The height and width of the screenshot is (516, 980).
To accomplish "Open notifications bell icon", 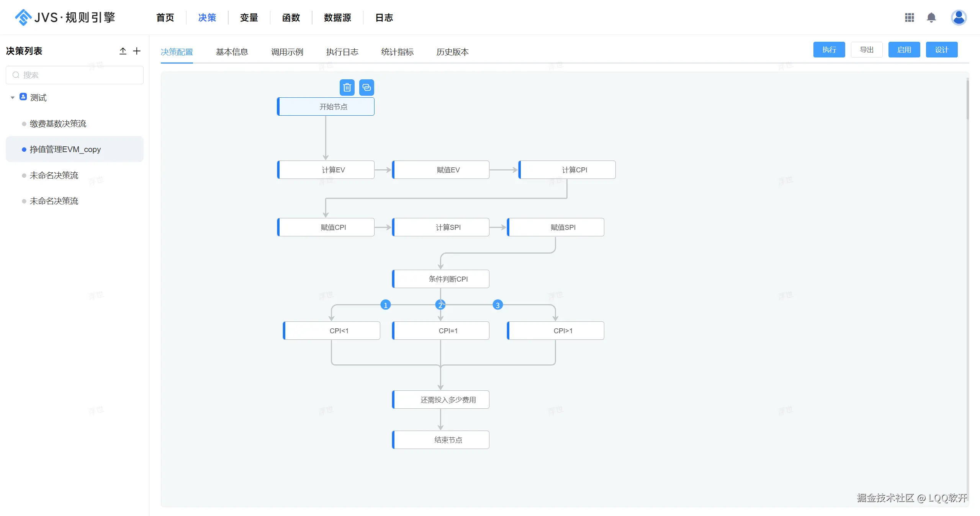I will (x=931, y=18).
